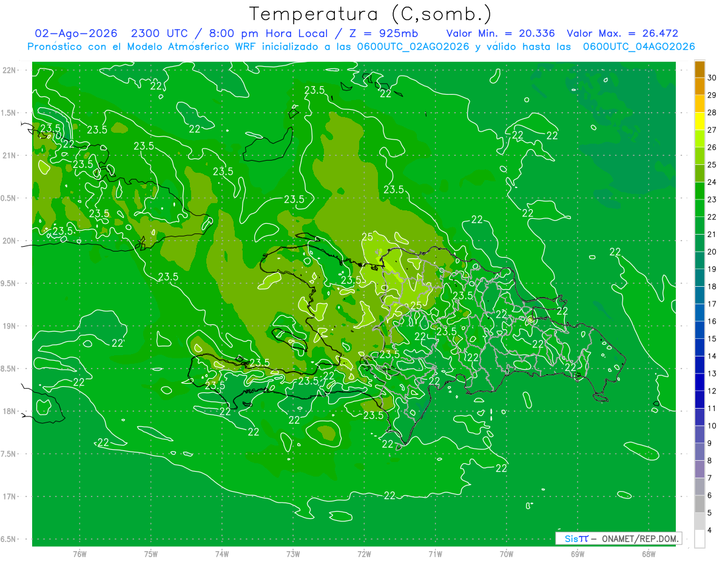The image size is (728, 562).
Task: Click the "22N" latitude axis label
Action: [x=10, y=70]
